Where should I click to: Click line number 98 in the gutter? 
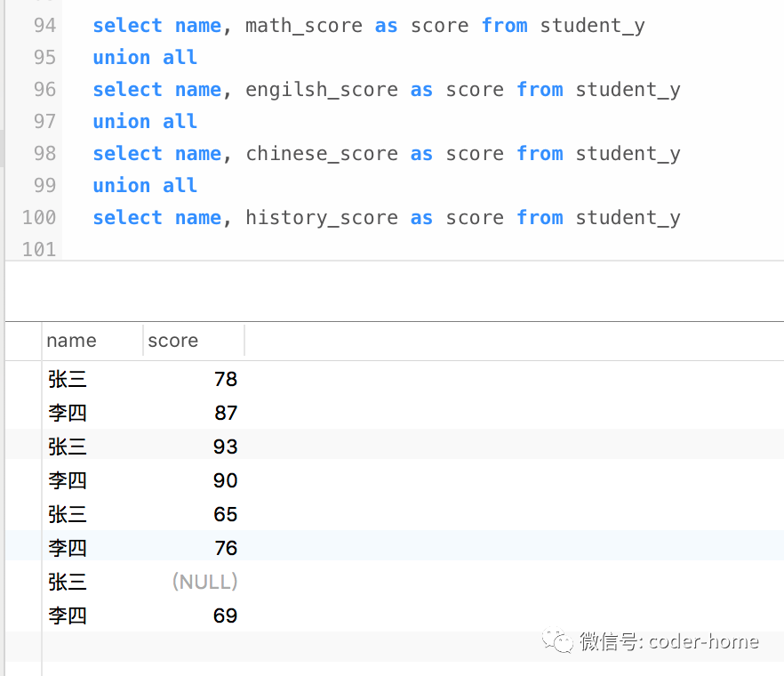click(44, 154)
